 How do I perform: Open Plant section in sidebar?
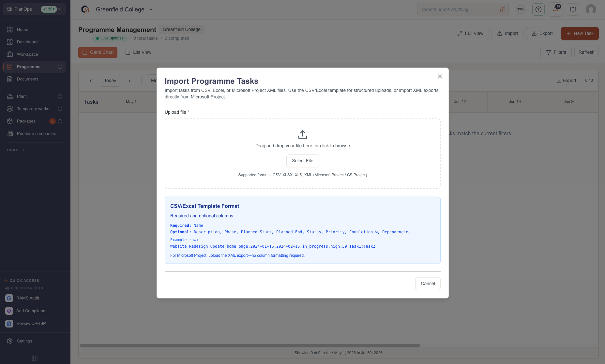pos(35,96)
